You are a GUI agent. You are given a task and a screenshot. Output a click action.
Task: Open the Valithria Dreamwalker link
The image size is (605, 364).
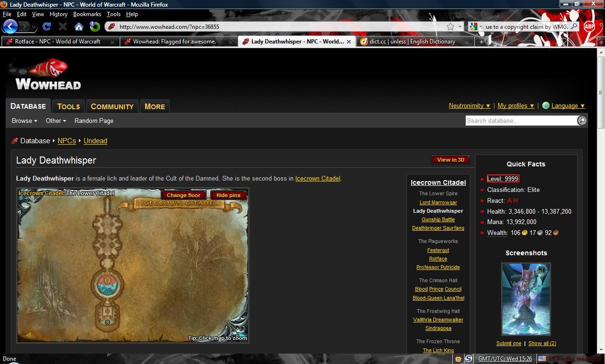438,320
